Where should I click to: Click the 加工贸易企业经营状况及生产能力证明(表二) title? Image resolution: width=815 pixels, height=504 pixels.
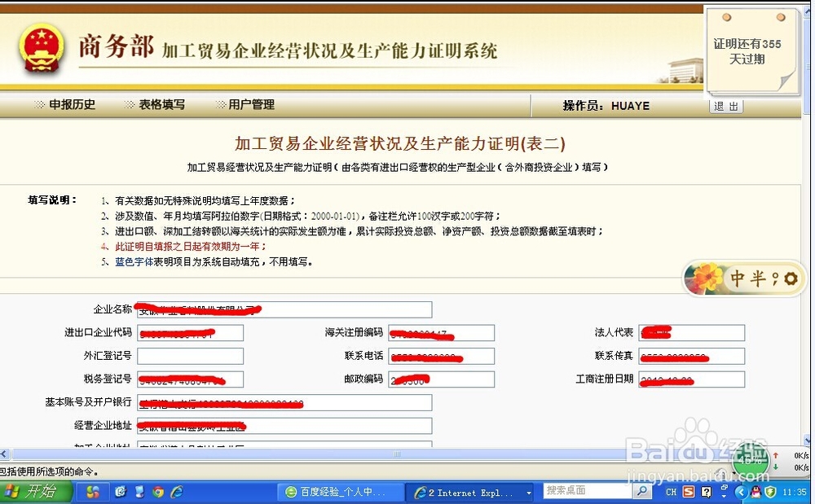click(x=399, y=143)
